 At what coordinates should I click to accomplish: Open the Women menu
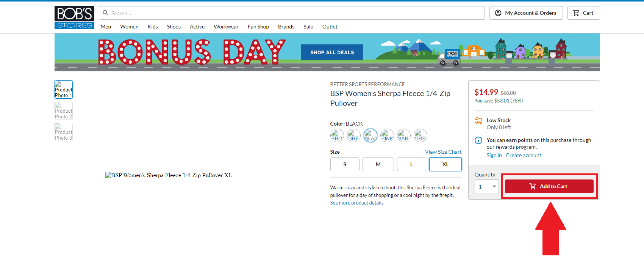pyautogui.click(x=129, y=27)
